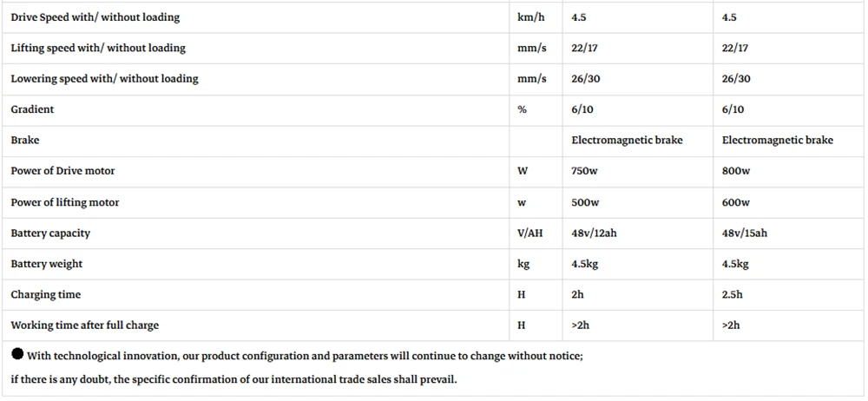Click the 750w drive motor value
This screenshot has width=868, height=401.
(584, 171)
